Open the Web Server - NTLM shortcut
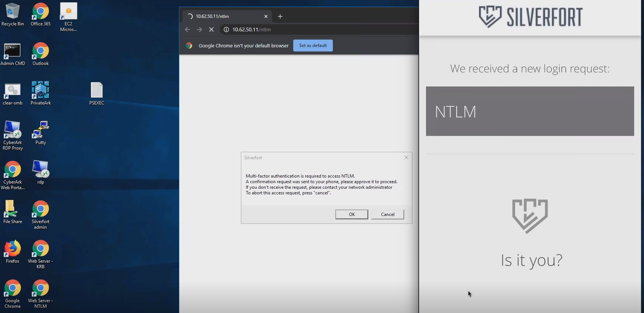 click(40, 294)
